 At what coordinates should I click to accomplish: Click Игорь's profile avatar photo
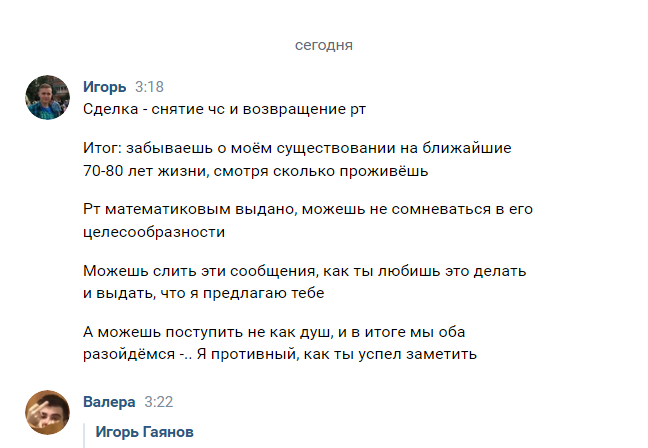tap(47, 96)
